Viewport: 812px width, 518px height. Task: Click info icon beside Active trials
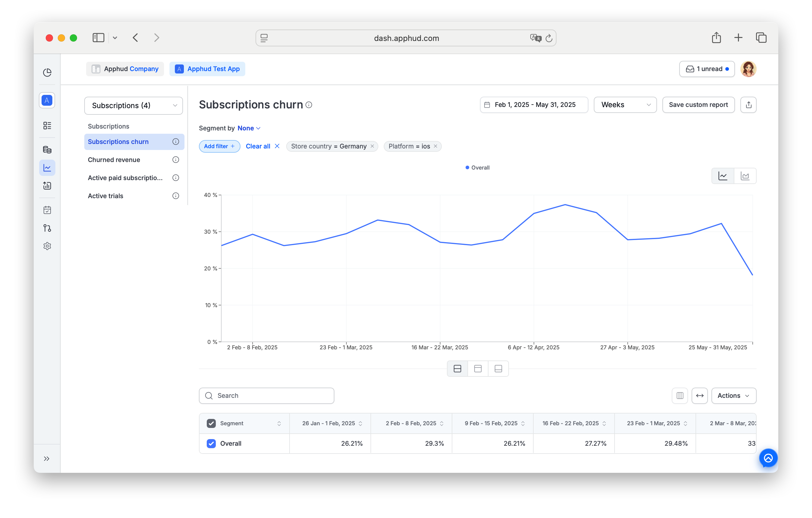176,196
